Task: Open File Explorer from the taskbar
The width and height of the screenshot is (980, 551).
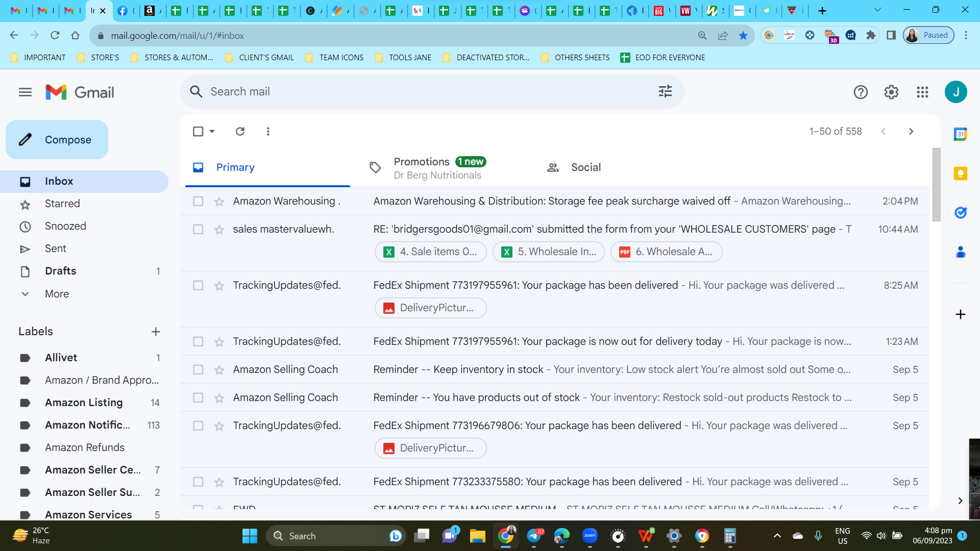Action: tap(477, 536)
